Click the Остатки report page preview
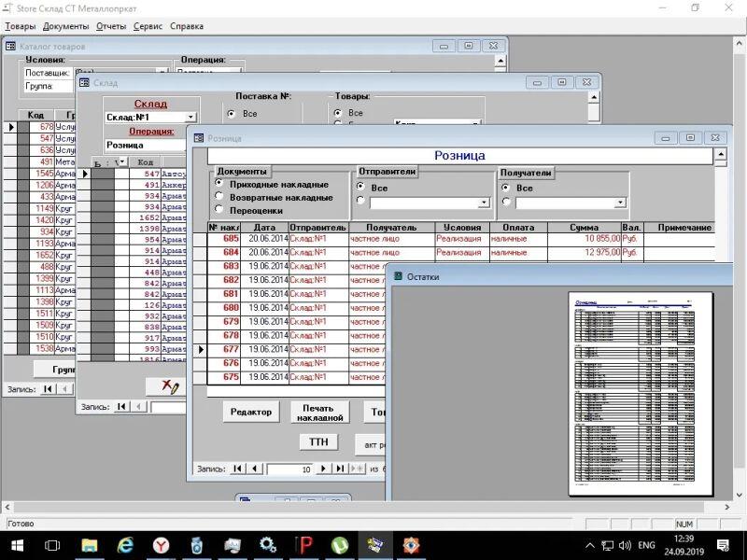747x560 pixels. click(640, 393)
